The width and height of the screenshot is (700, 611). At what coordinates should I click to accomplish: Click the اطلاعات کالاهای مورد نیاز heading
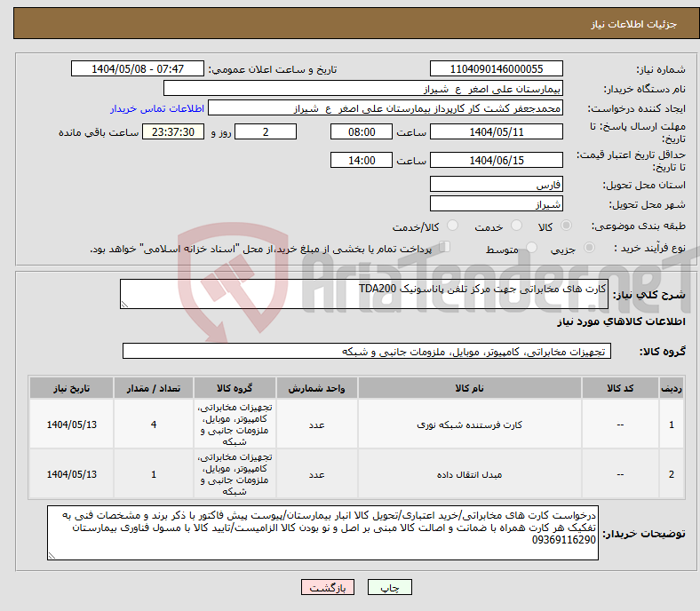[621, 321]
